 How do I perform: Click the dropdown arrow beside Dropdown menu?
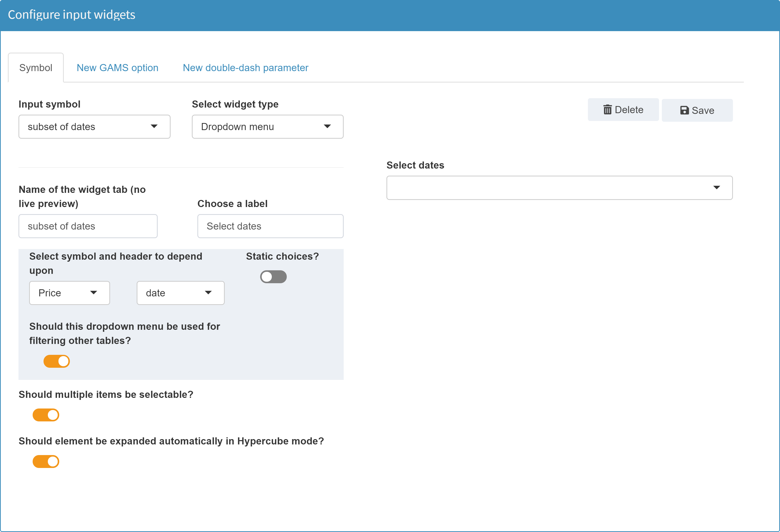pyautogui.click(x=327, y=127)
